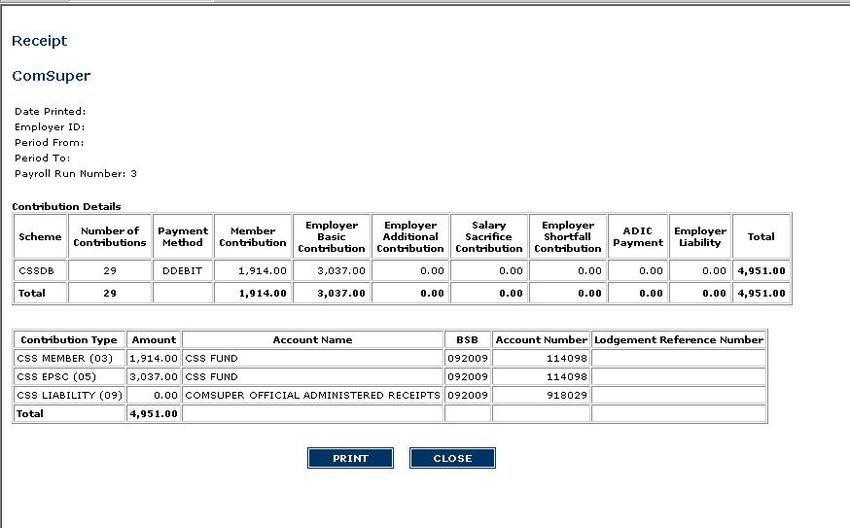Click the ADIC Payment column header
Image resolution: width=850 pixels, height=528 pixels.
pyautogui.click(x=638, y=237)
